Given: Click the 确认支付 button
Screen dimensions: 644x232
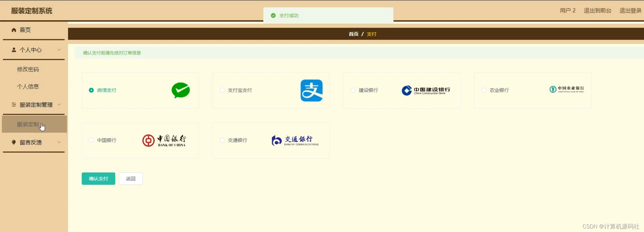Looking at the screenshot, I should [98, 179].
